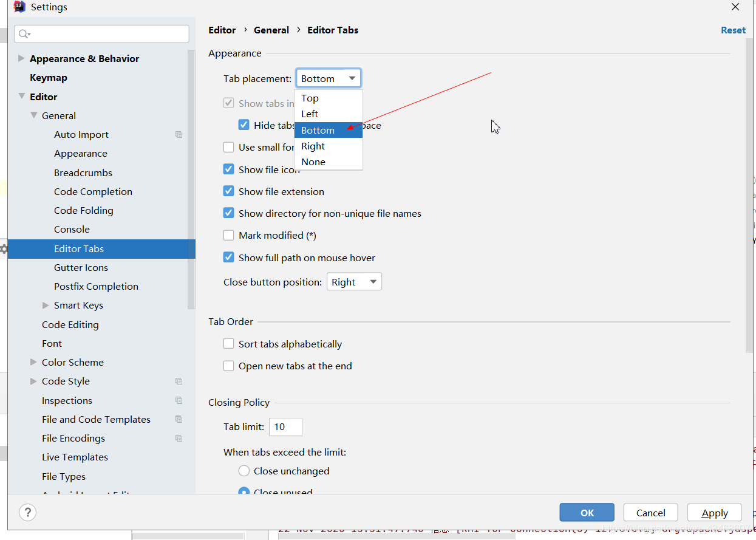Open File Types settings
The height and width of the screenshot is (540, 756).
(64, 476)
